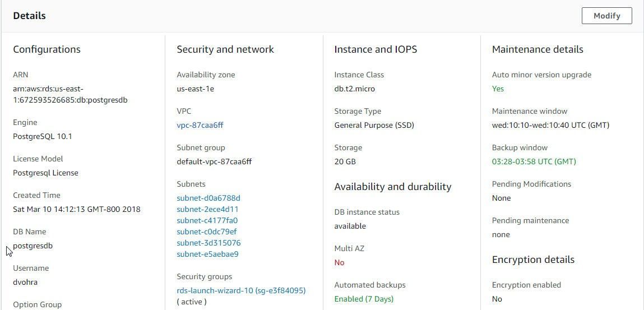
Task: Select the subnet-c0dc79ef link
Action: coord(207,232)
